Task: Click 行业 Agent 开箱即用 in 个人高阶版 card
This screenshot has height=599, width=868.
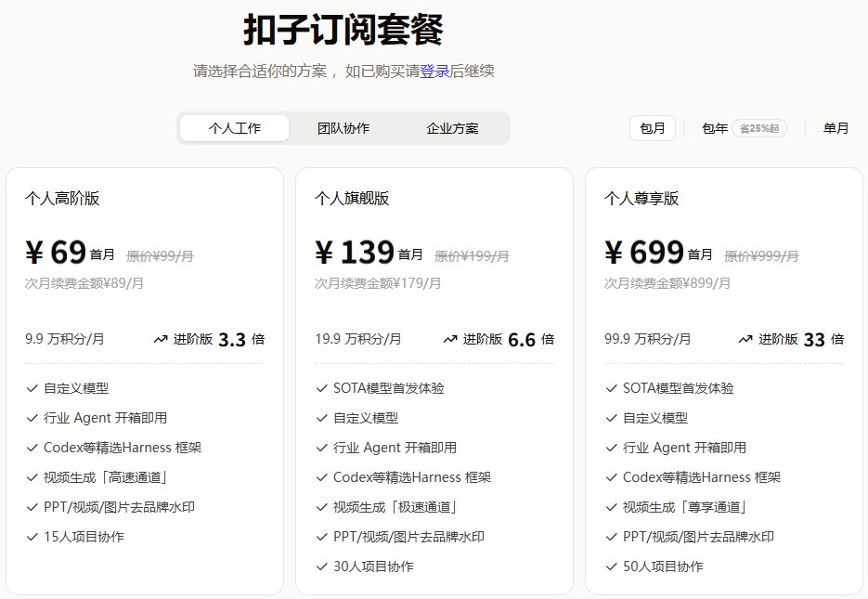Action: [105, 418]
